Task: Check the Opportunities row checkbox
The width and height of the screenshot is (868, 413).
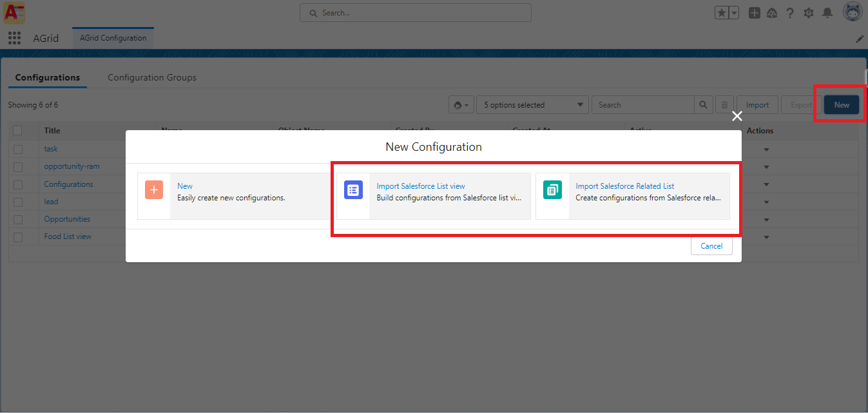Action: coord(17,219)
